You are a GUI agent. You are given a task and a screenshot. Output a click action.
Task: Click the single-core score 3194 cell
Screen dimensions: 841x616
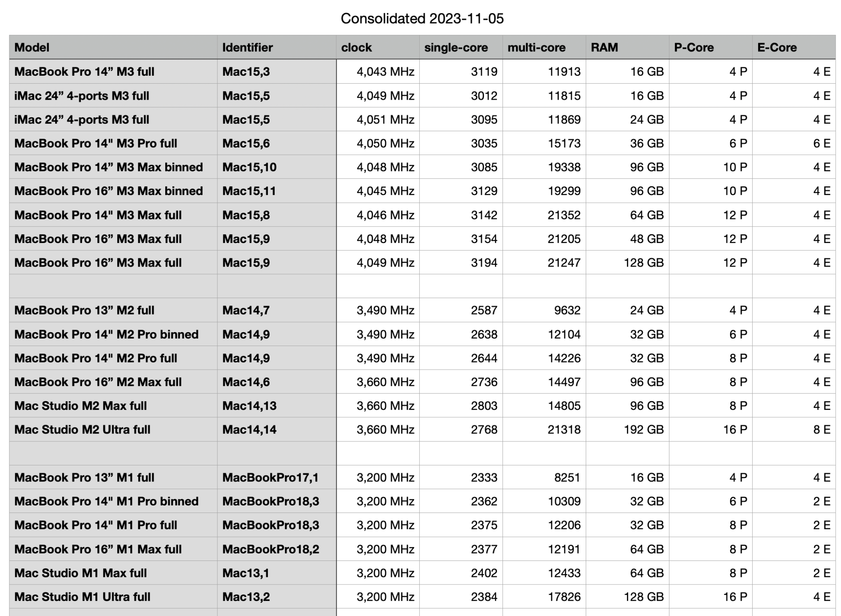click(484, 263)
